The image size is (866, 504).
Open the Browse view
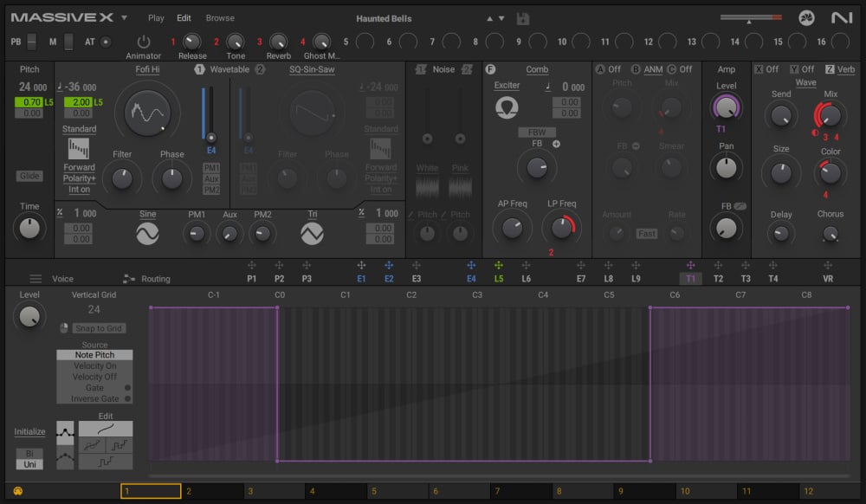[220, 18]
